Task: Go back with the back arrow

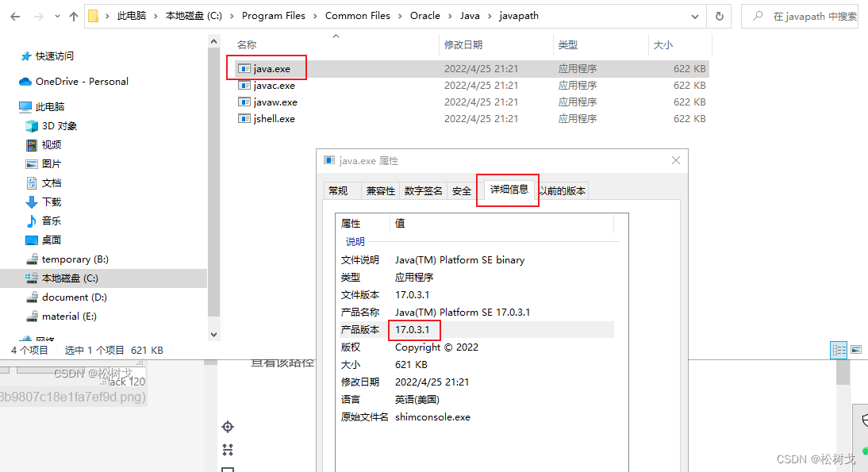Action: click(x=15, y=17)
